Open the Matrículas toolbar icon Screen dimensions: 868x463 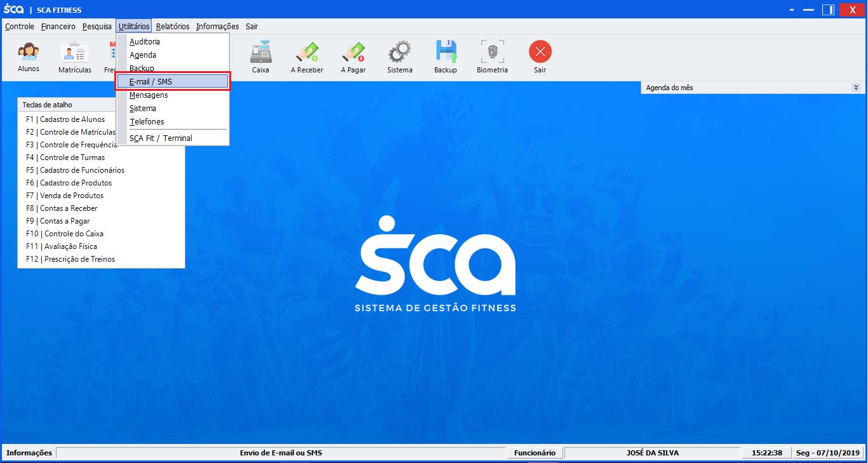(75, 57)
